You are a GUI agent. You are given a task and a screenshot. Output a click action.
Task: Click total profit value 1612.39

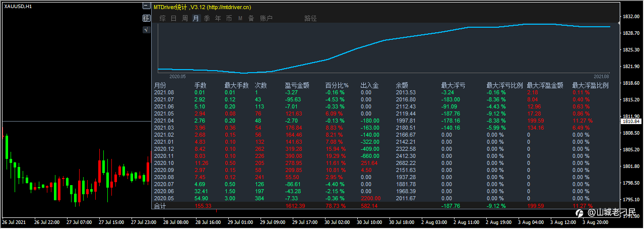tap(295, 206)
